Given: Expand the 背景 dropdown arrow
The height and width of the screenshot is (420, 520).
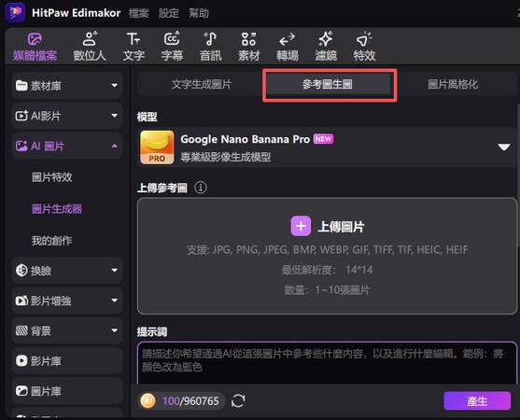Looking at the screenshot, I should click(x=115, y=330).
